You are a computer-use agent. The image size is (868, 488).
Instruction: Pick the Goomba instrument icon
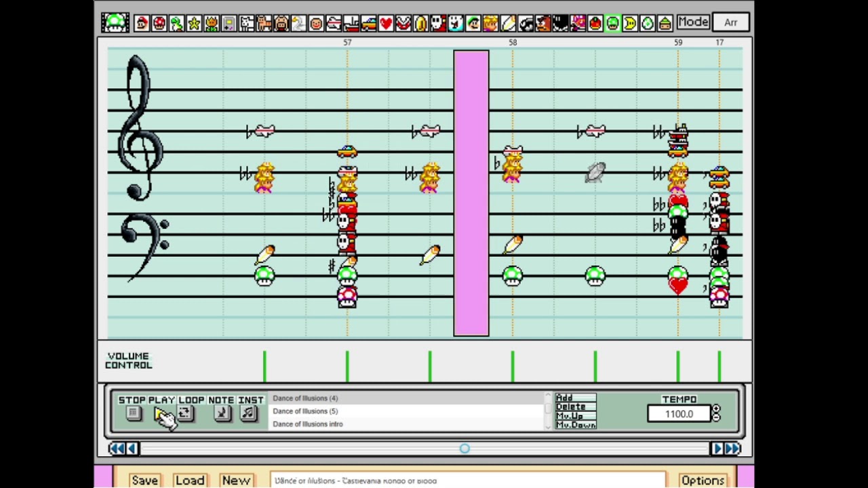tap(543, 23)
